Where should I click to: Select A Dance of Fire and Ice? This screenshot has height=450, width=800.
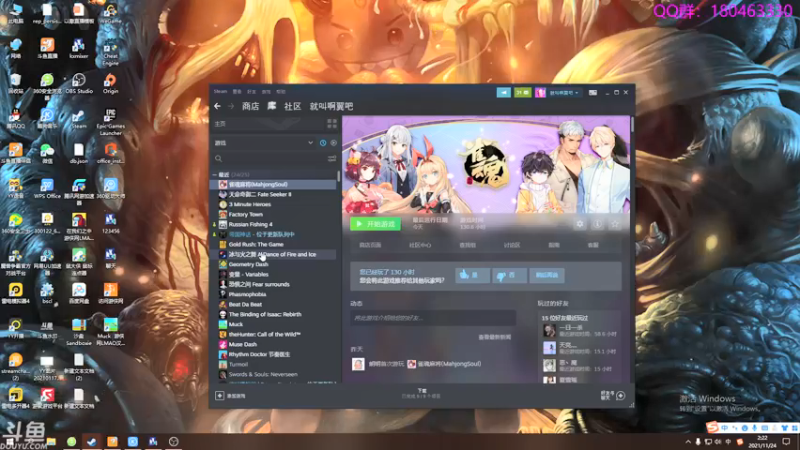tap(273, 254)
